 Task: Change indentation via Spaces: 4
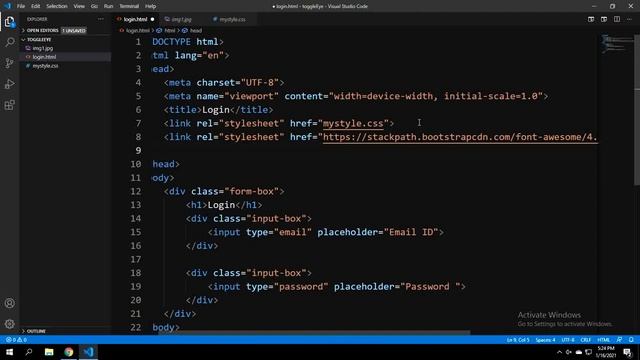pyautogui.click(x=545, y=340)
